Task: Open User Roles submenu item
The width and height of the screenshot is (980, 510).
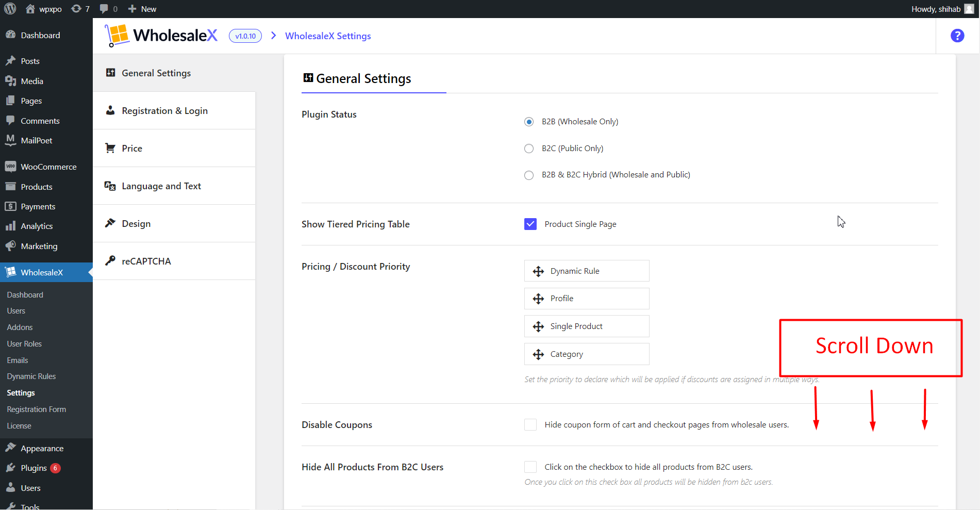Action: (x=24, y=344)
